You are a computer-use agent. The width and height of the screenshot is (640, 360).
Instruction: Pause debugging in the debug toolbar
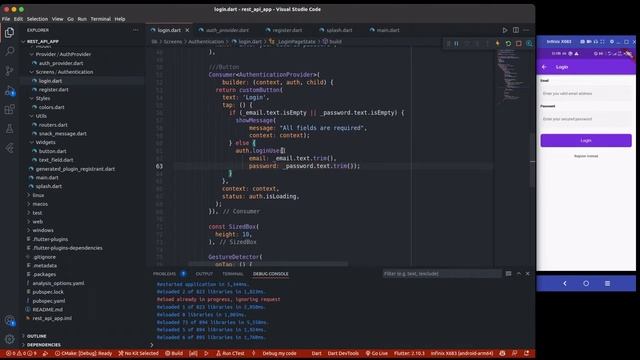(x=456, y=43)
